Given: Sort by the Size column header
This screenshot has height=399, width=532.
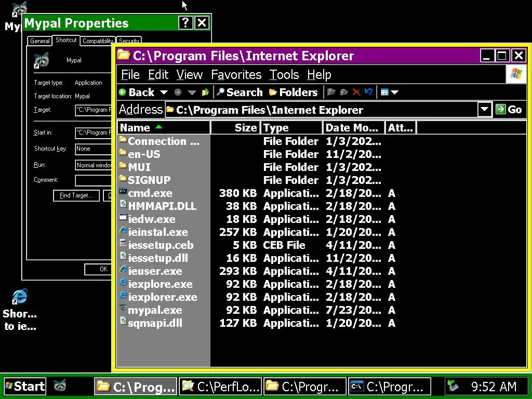Looking at the screenshot, I should click(x=235, y=128).
